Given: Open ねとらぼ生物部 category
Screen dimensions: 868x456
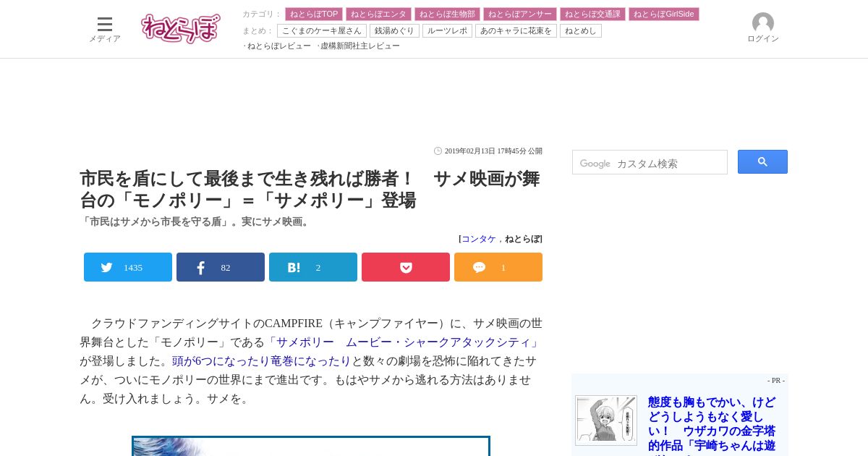Looking at the screenshot, I should pos(447,14).
